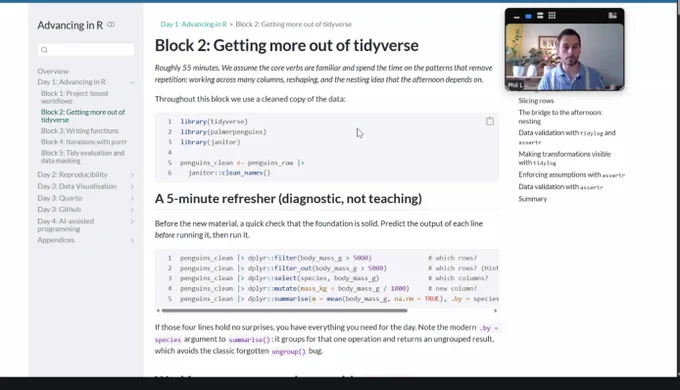This screenshot has height=390, width=680.
Task: Click the rightmost video panel layout icon
Action: coord(612,16)
